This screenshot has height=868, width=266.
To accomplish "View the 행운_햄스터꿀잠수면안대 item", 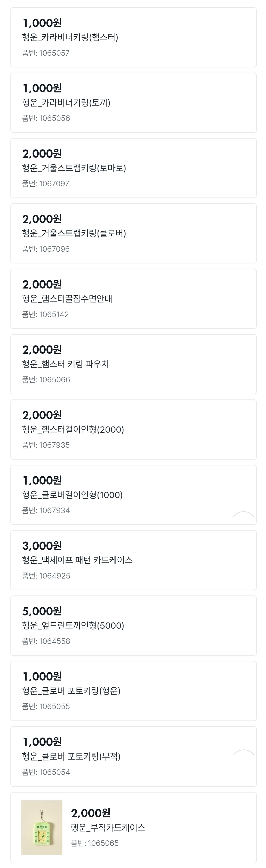I will (67, 299).
